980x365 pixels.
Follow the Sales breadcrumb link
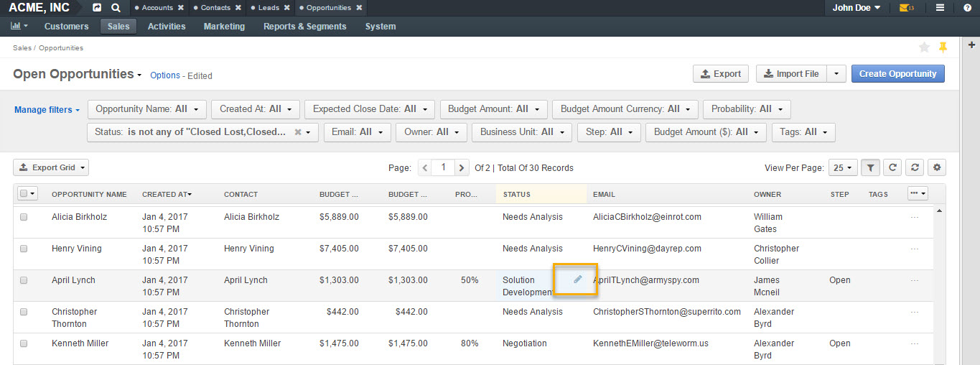[22, 48]
